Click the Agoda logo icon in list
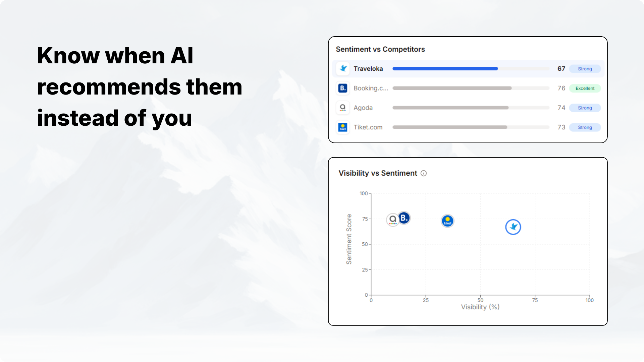Image resolution: width=644 pixels, height=362 pixels. (343, 108)
